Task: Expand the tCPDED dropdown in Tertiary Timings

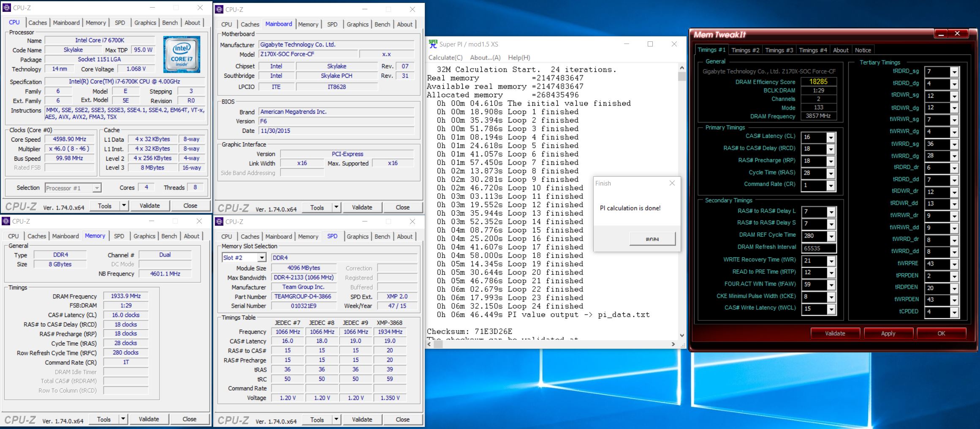Action: tap(954, 313)
